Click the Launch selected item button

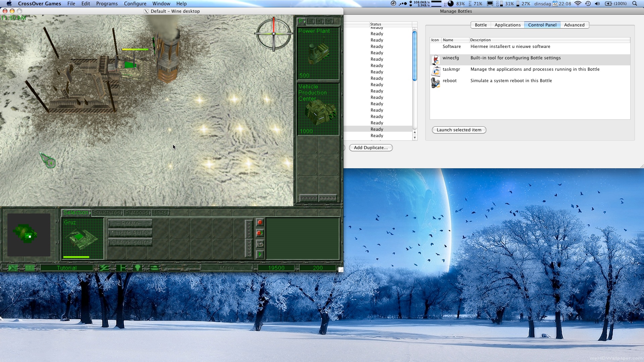coord(459,130)
